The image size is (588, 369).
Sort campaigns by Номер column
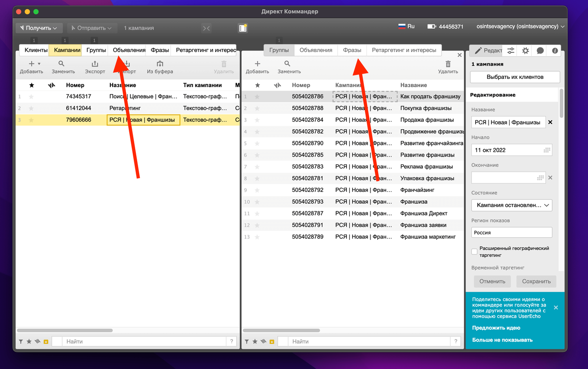point(75,85)
